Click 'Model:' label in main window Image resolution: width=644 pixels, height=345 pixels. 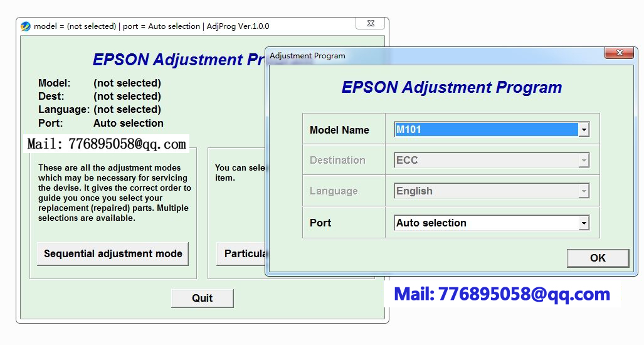(54, 83)
